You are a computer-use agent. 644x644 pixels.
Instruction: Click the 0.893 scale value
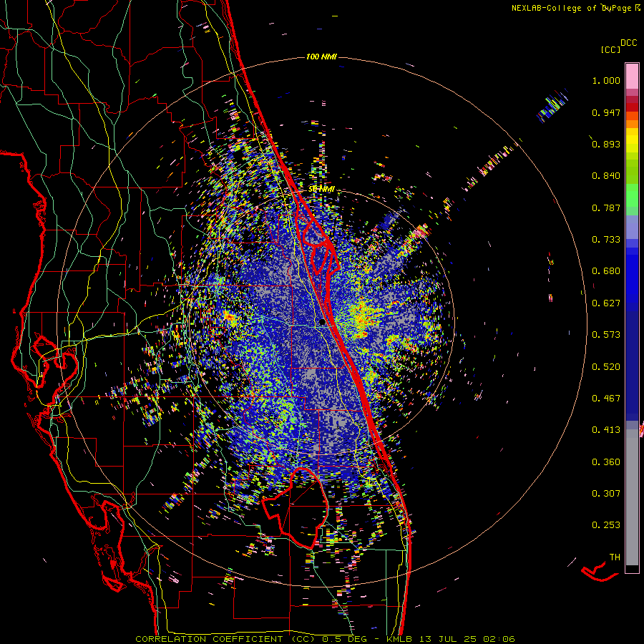click(606, 144)
